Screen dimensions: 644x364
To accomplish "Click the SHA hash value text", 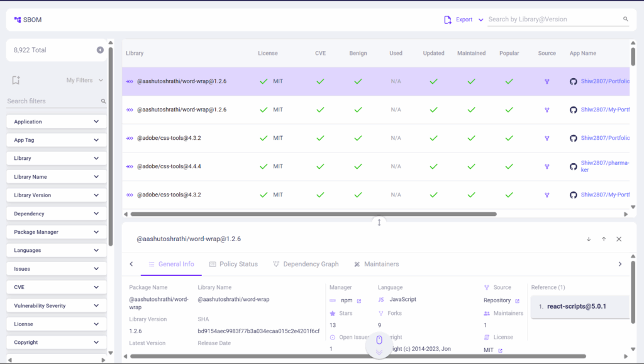I will click(x=258, y=331).
